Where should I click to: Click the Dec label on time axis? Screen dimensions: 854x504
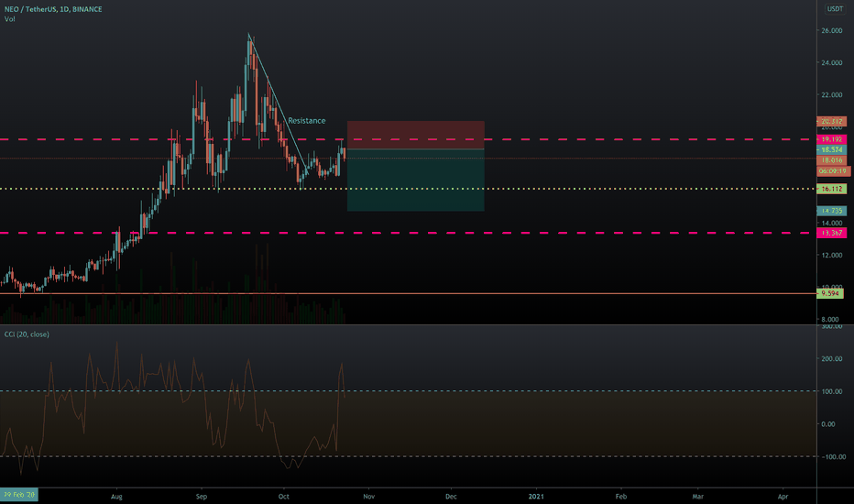click(451, 497)
